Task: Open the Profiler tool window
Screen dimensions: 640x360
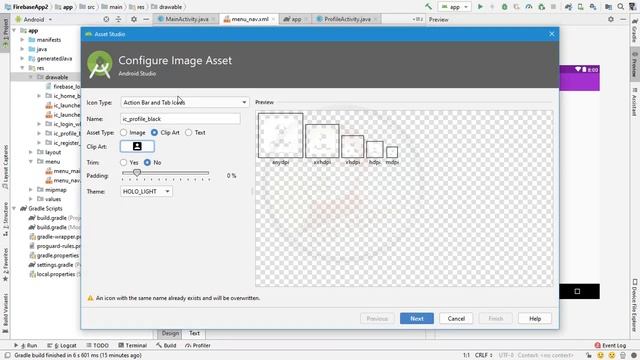Action: [x=198, y=345]
